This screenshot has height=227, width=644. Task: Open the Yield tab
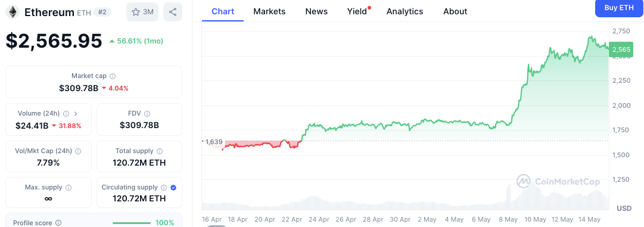coord(357,11)
